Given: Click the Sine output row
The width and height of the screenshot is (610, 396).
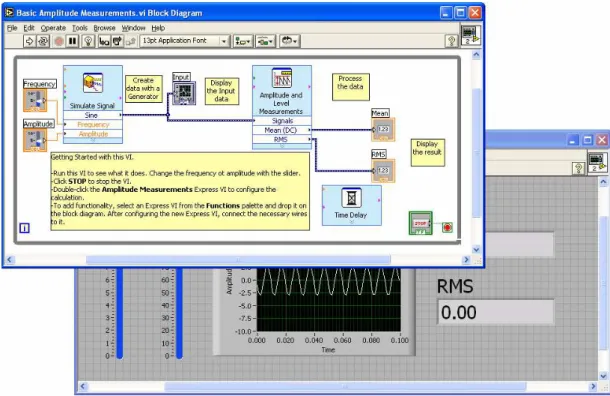Looking at the screenshot, I should 93,115.
